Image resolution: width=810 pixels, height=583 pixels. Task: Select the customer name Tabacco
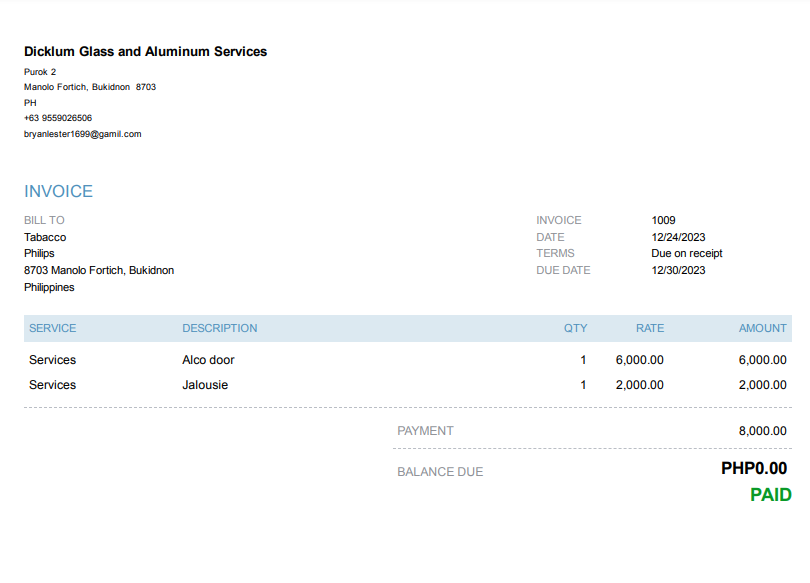click(x=45, y=237)
